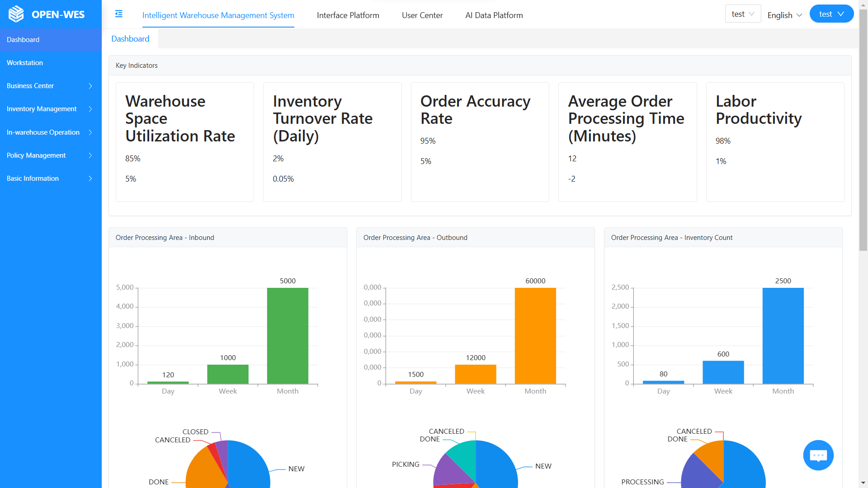
Task: Click the green Inbound Week bar
Action: [228, 374]
